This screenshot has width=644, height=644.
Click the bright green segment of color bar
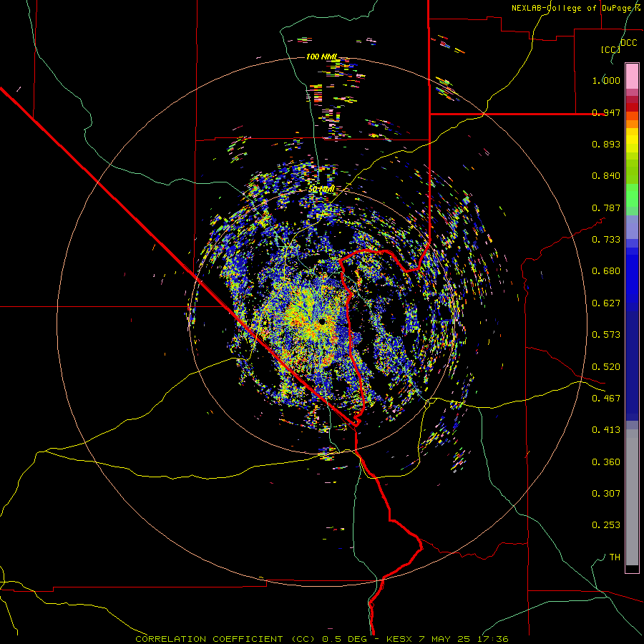click(632, 195)
